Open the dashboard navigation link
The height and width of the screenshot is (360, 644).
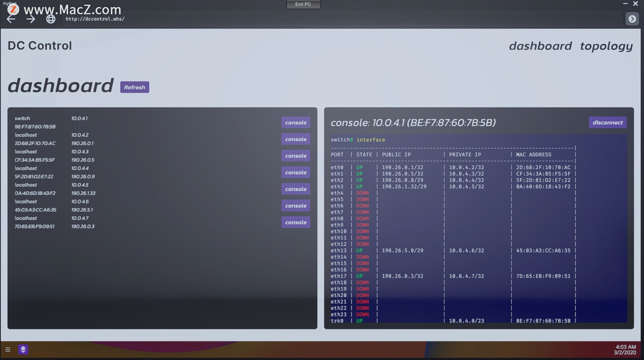pos(540,46)
